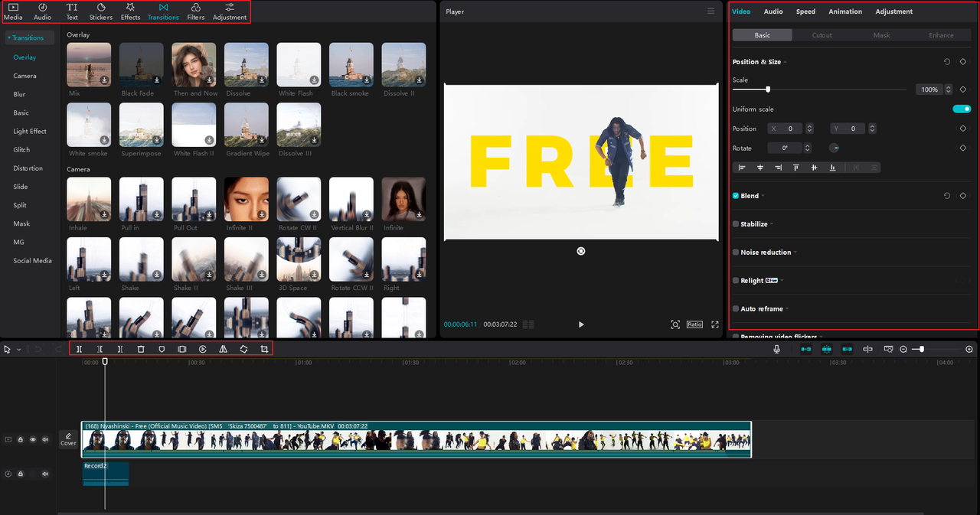Enable the Stabilize checkbox

pyautogui.click(x=736, y=224)
